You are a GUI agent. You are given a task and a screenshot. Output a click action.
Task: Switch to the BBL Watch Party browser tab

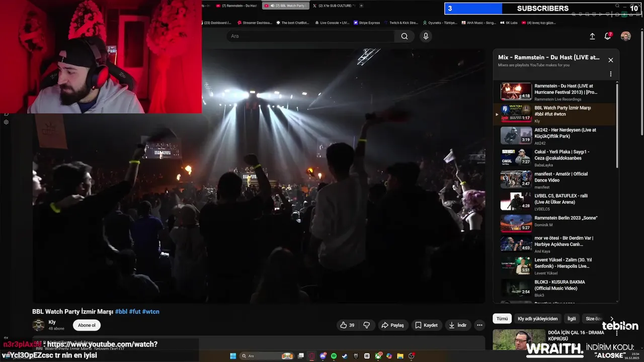[286, 6]
